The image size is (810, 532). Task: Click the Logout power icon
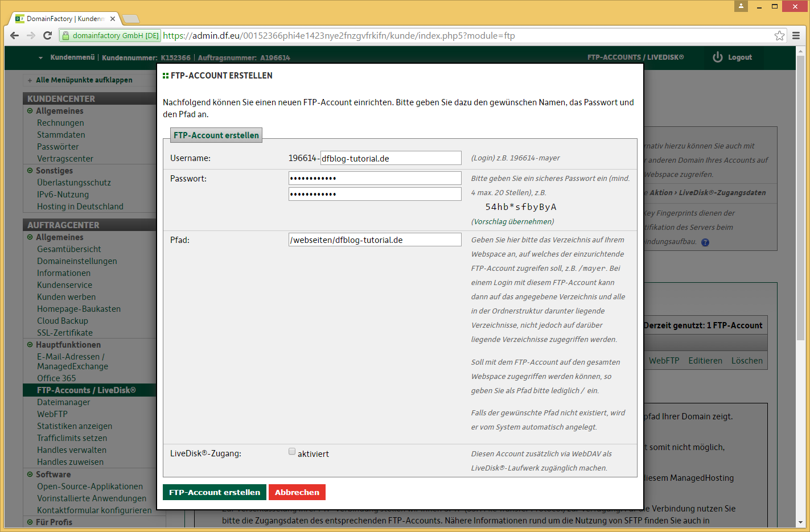point(718,57)
